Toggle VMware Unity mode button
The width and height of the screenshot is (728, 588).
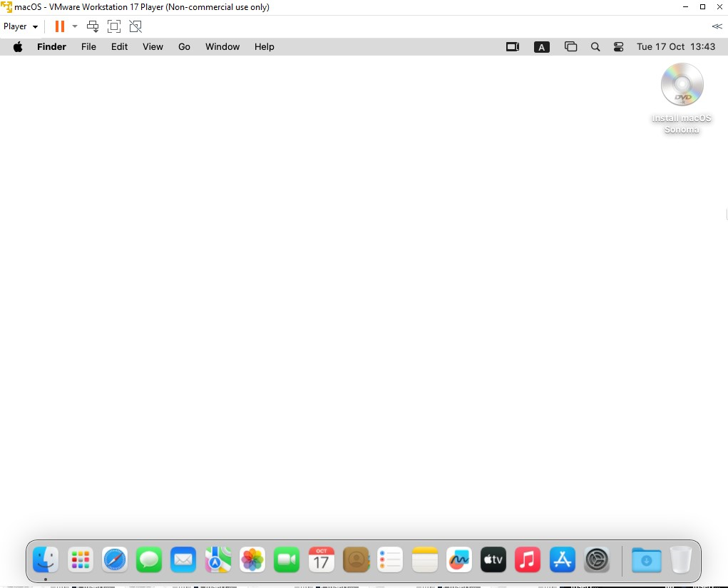click(135, 26)
